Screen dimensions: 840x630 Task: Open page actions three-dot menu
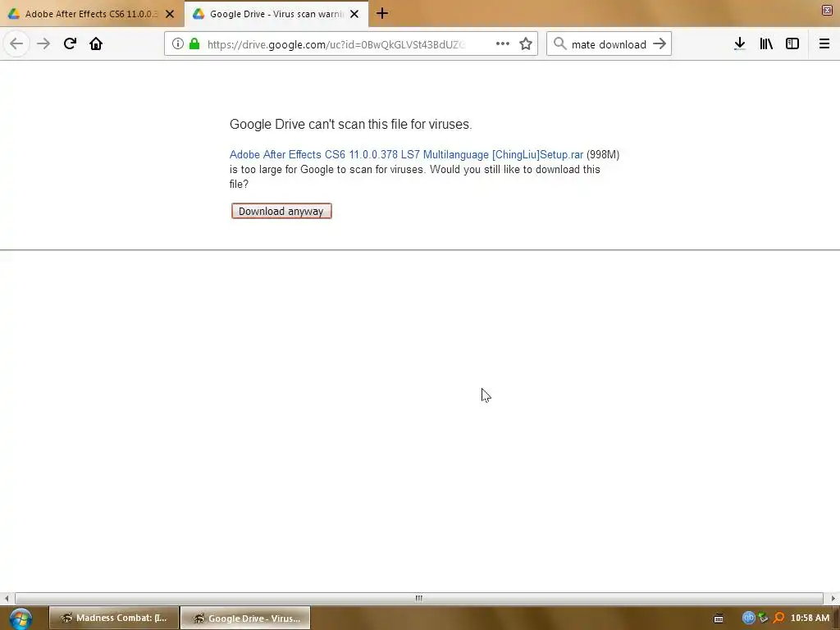[503, 44]
